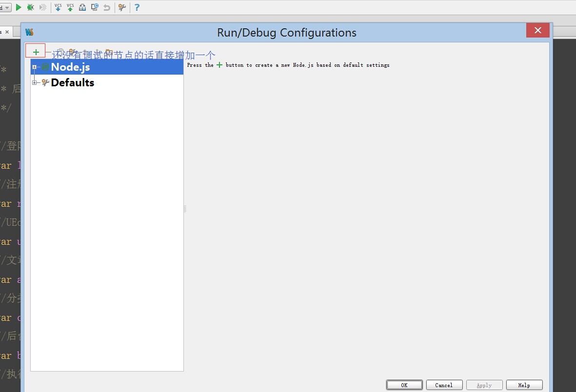
Task: Open the dialog Help button
Action: click(x=524, y=385)
